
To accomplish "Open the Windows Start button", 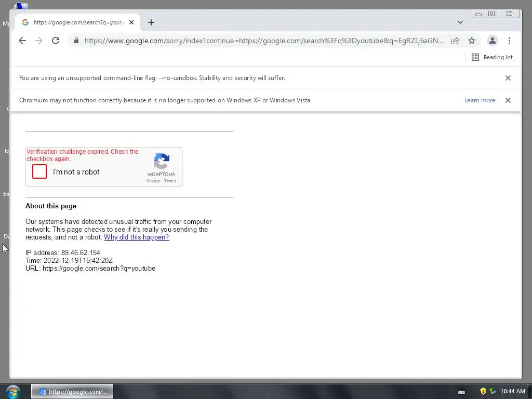I will [13, 392].
